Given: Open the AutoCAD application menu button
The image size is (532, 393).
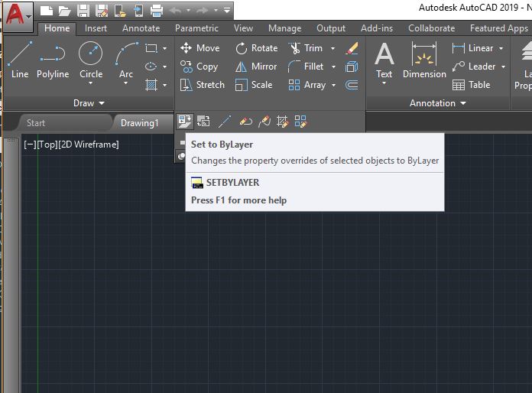Looking at the screenshot, I should 18,16.
